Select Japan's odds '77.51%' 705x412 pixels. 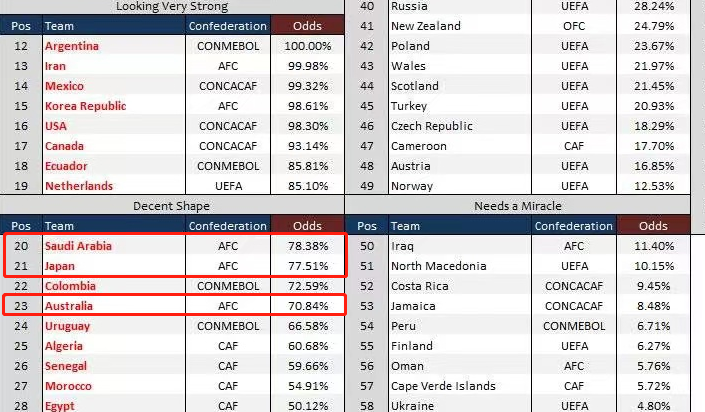(308, 266)
